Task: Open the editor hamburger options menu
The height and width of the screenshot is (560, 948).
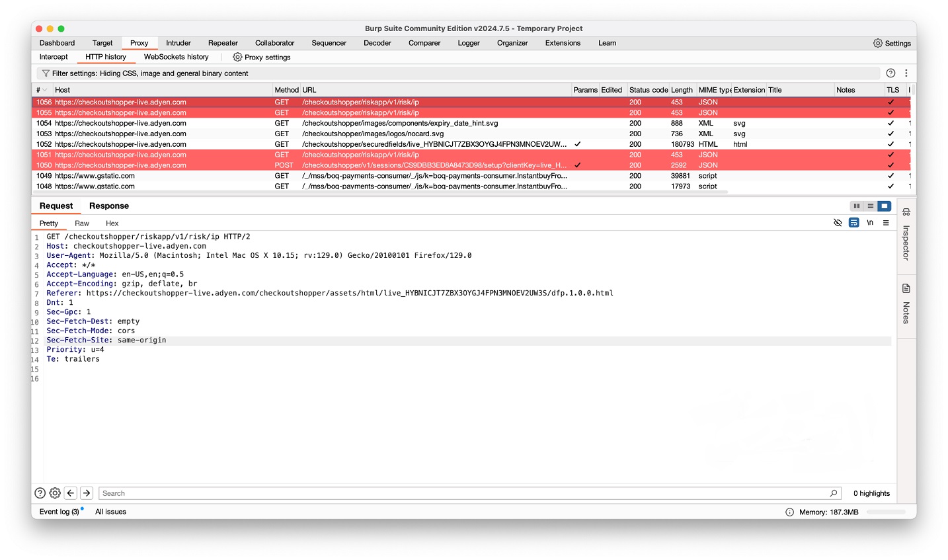Action: coord(887,223)
